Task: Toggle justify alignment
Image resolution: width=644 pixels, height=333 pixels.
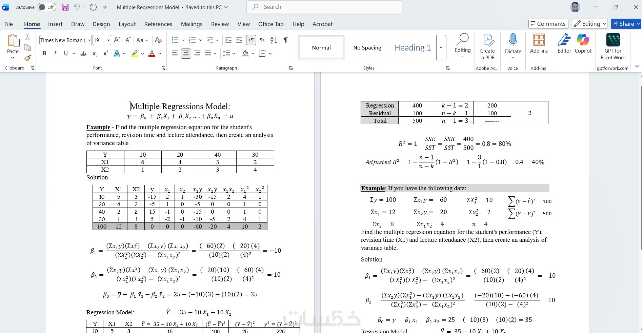Action: (208, 54)
